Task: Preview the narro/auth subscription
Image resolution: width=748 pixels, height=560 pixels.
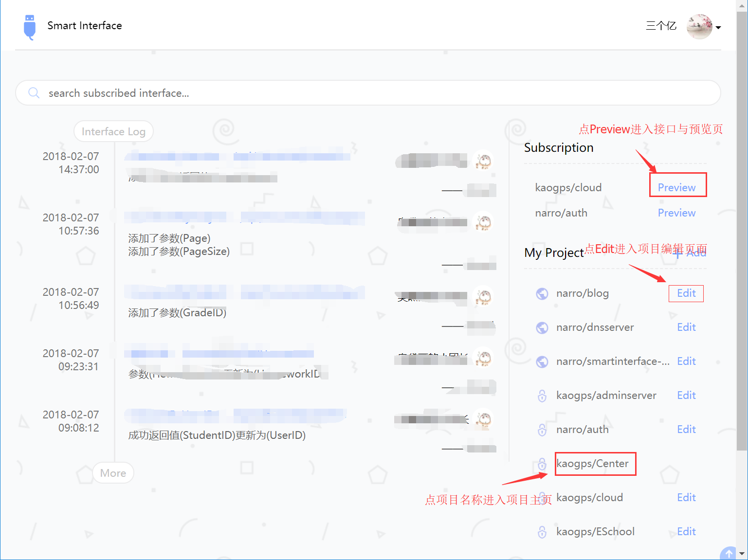Action: (x=676, y=213)
